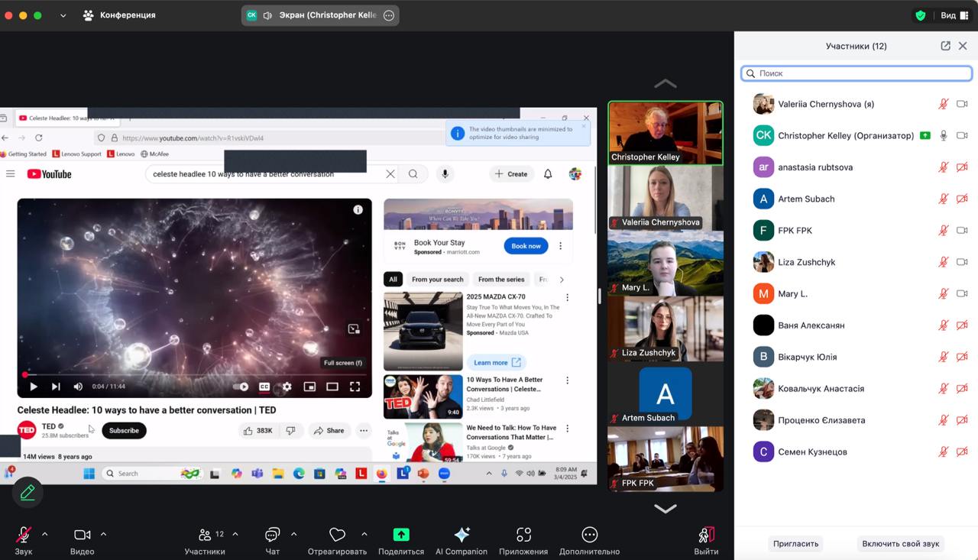
Task: Toggle Artem Subach's camera-off icon in list
Action: click(962, 199)
